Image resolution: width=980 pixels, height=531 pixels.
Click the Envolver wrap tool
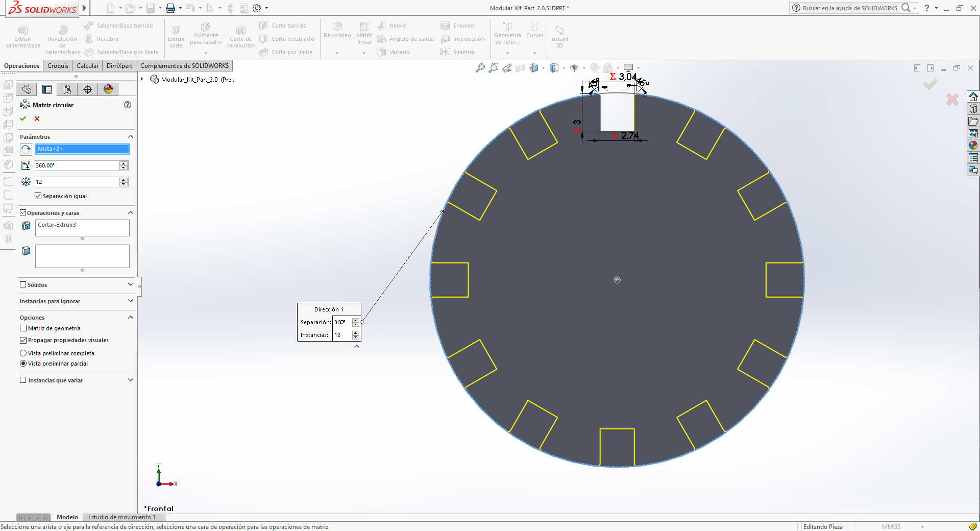tap(458, 26)
